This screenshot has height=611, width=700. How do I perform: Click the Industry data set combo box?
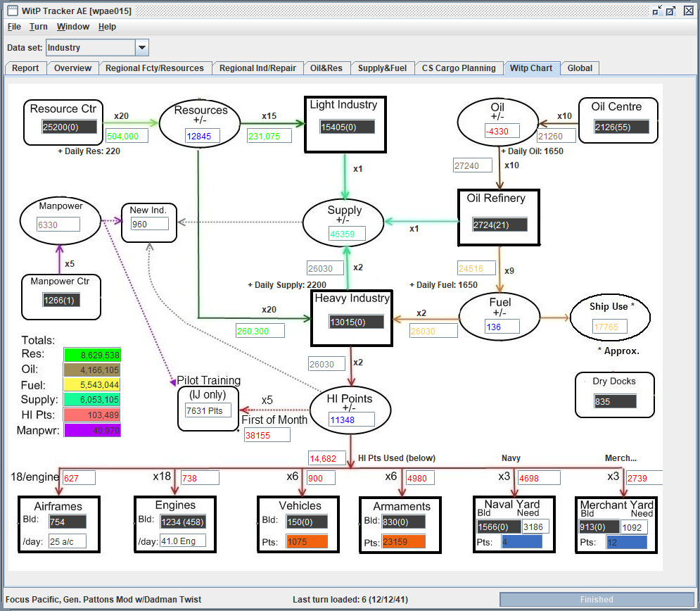[x=97, y=47]
